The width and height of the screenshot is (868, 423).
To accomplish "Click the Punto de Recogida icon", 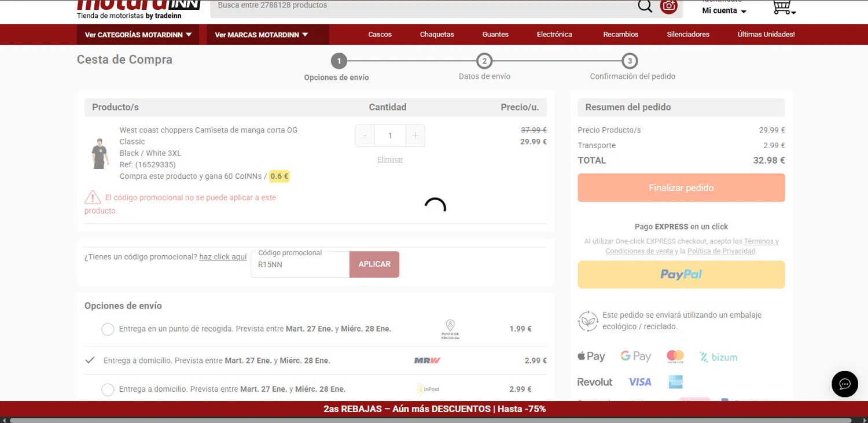I will (450, 329).
